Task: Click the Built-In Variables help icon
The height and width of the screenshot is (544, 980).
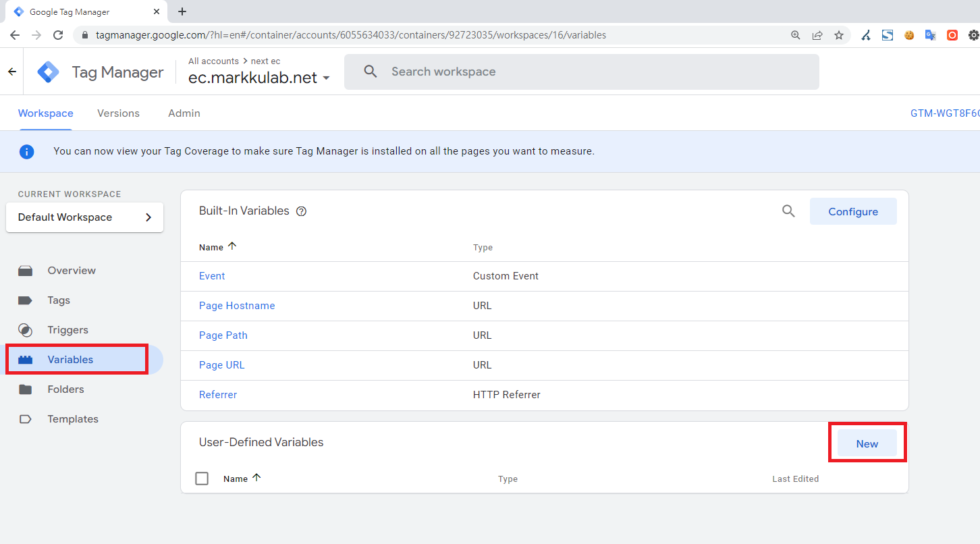Action: point(302,211)
